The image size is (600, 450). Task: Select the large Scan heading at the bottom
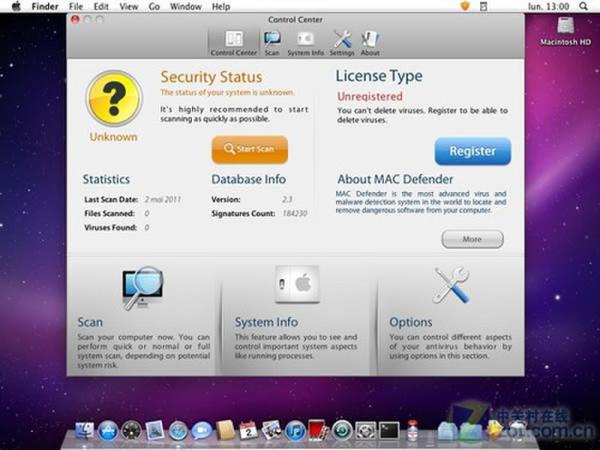click(90, 322)
